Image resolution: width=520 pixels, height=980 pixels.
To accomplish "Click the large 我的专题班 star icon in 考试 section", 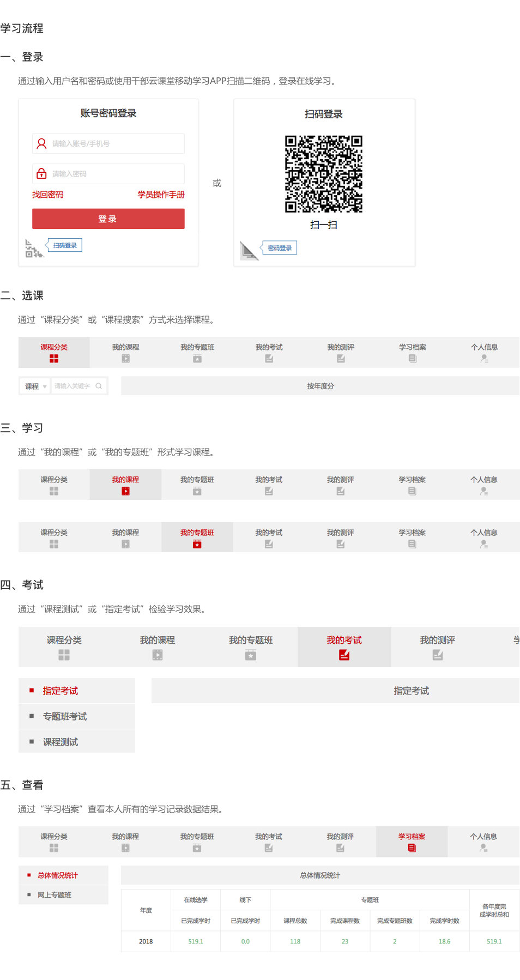I will coord(251,655).
